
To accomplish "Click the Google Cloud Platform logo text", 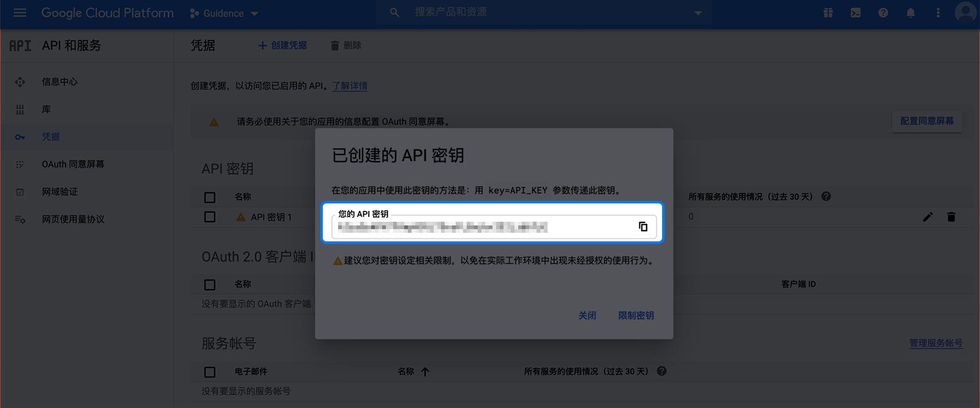I will tap(107, 13).
